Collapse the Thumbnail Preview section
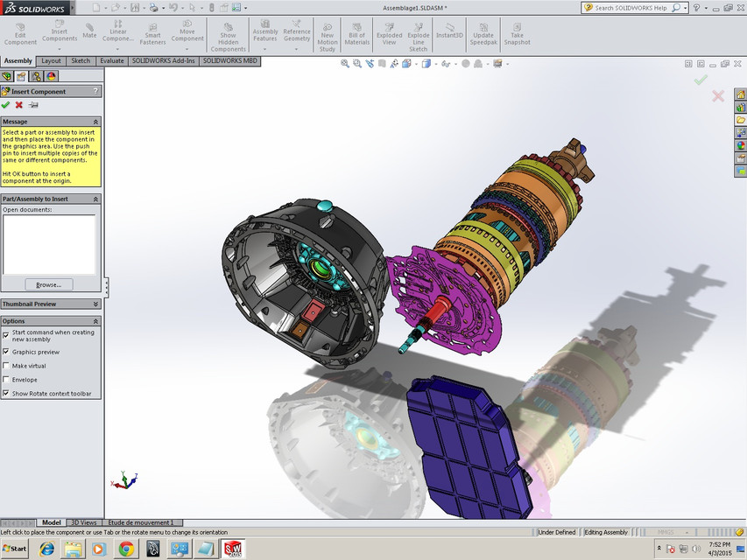747x560 pixels. pyautogui.click(x=96, y=304)
